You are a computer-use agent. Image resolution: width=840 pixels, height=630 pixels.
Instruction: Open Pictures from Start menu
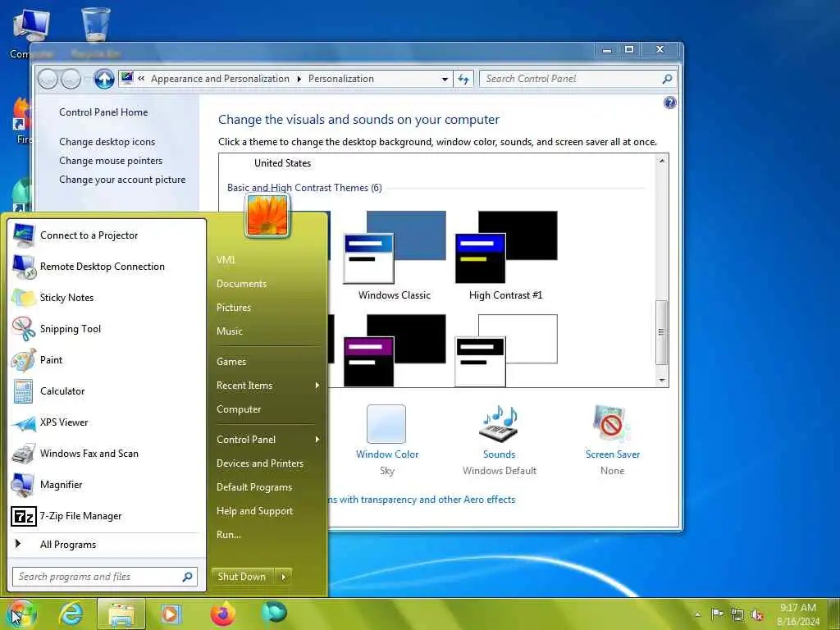point(234,308)
